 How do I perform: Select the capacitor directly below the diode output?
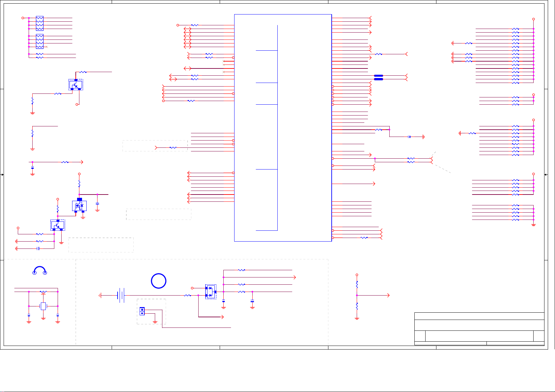click(223, 301)
